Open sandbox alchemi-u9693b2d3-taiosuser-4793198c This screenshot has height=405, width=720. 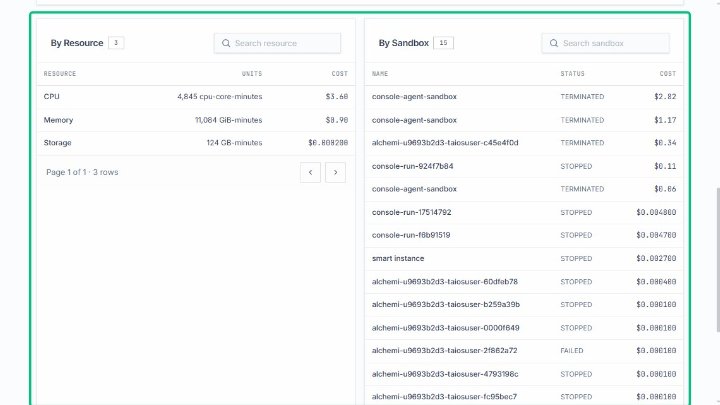point(445,374)
